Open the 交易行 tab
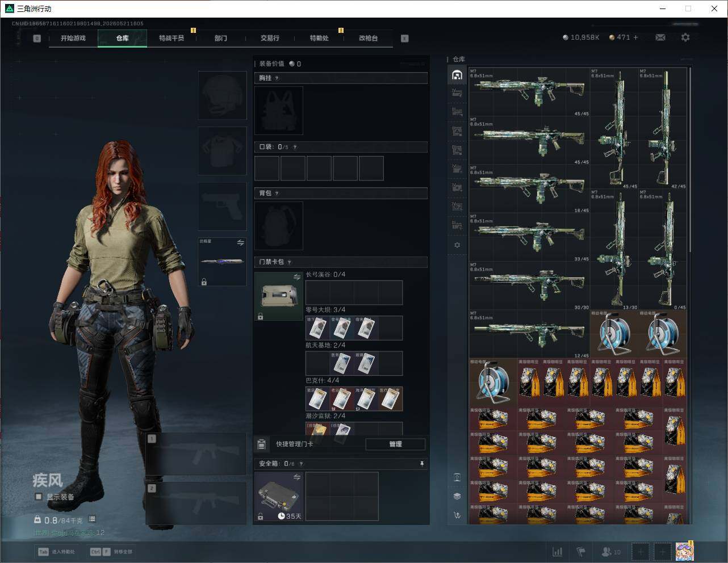The width and height of the screenshot is (728, 563). click(270, 38)
